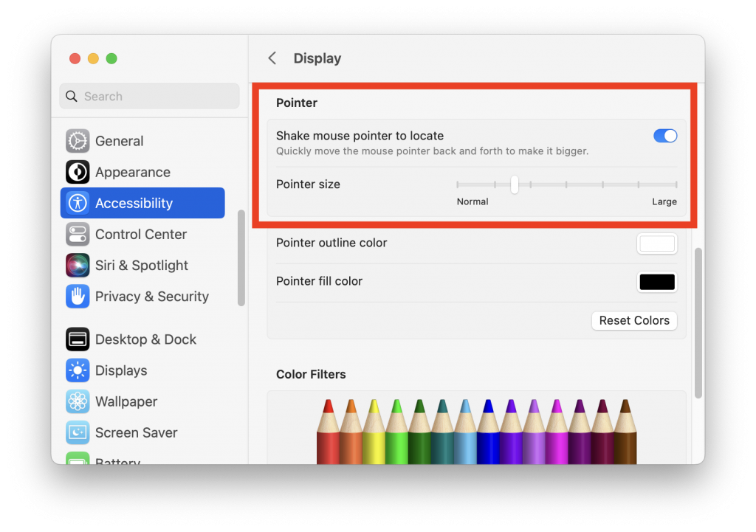Open Displays settings via its sunburst icon
Image resolution: width=756 pixels, height=532 pixels.
pyautogui.click(x=77, y=370)
